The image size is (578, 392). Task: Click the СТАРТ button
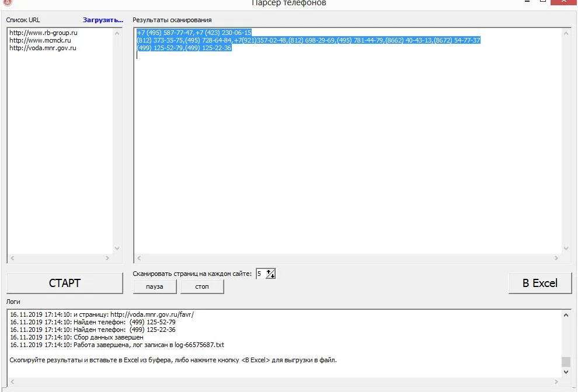click(64, 283)
